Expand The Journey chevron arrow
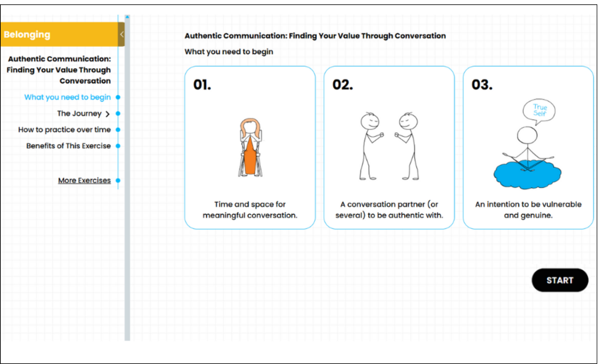This screenshot has height=364, width=602. click(x=108, y=114)
